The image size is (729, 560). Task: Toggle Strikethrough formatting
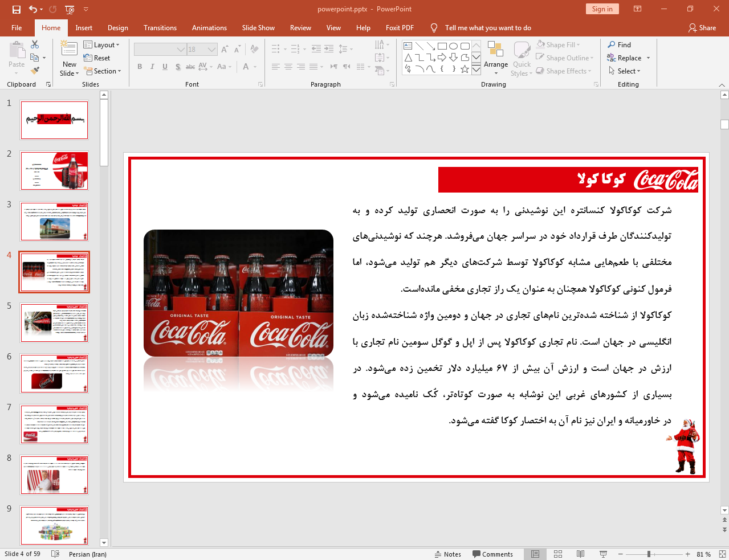(190, 67)
